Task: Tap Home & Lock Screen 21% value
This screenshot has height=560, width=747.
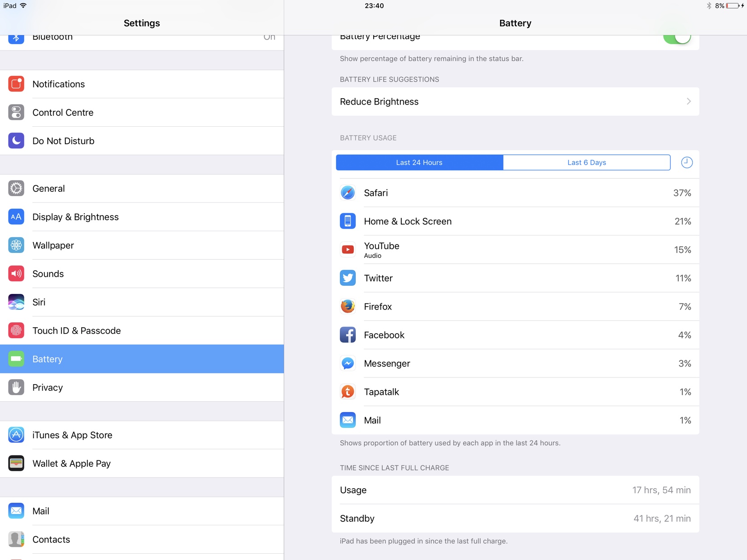Action: tap(683, 221)
